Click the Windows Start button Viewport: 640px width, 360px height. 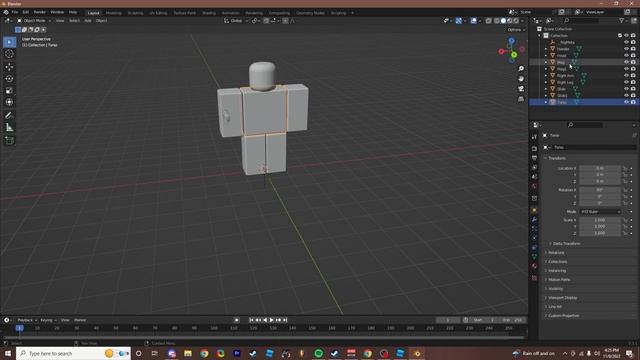tap(8, 353)
